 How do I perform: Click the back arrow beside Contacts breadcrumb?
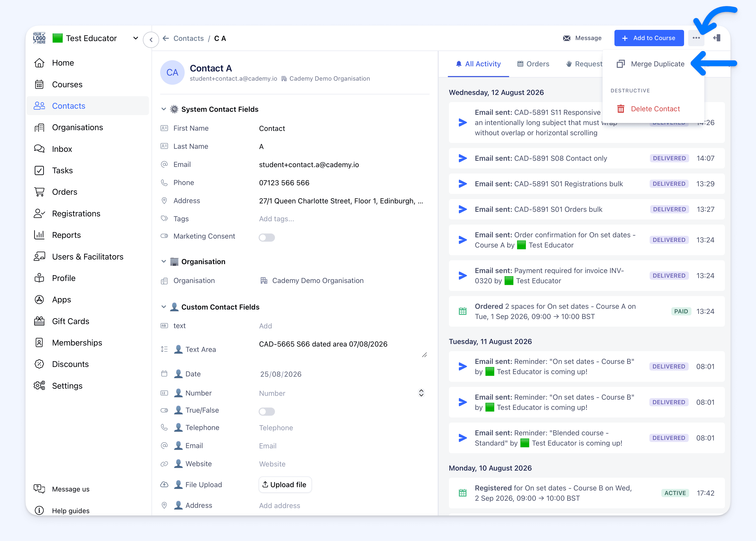(x=166, y=38)
